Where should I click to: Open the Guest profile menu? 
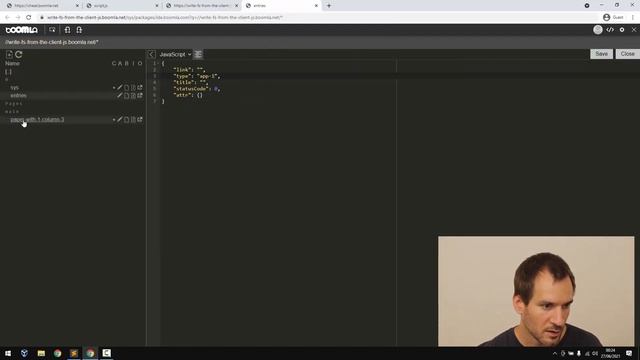pyautogui.click(x=613, y=18)
